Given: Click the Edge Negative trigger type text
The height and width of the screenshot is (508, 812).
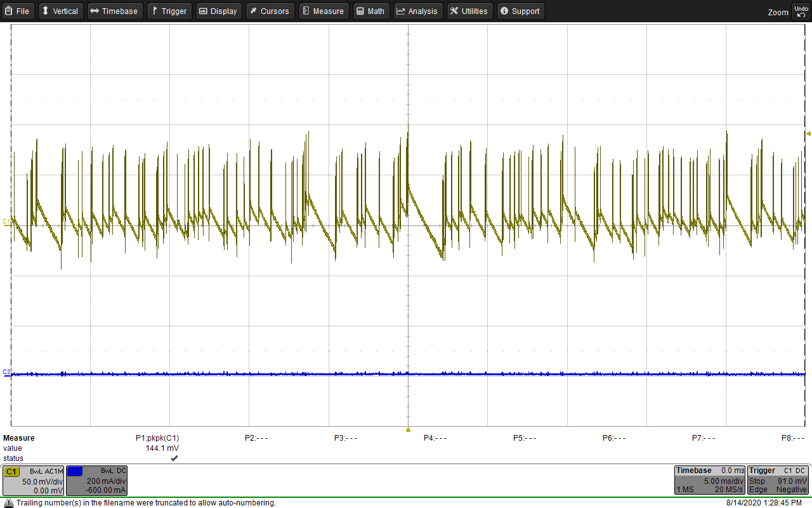Looking at the screenshot, I should 778,490.
